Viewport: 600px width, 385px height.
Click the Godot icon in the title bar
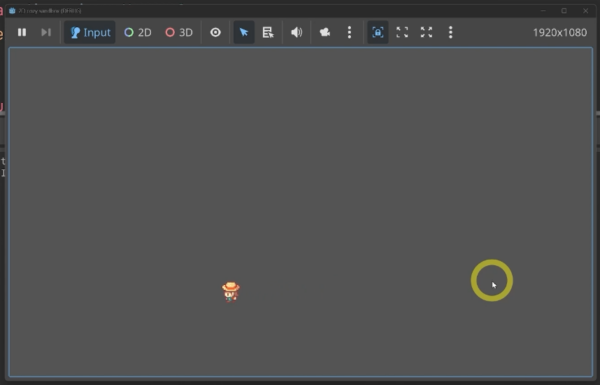click(12, 11)
